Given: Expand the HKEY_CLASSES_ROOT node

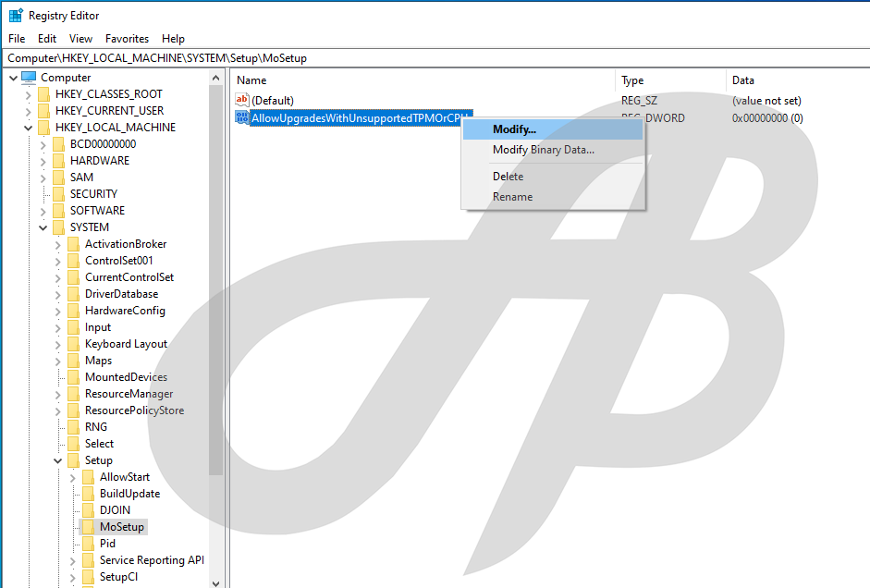Looking at the screenshot, I should (29, 95).
